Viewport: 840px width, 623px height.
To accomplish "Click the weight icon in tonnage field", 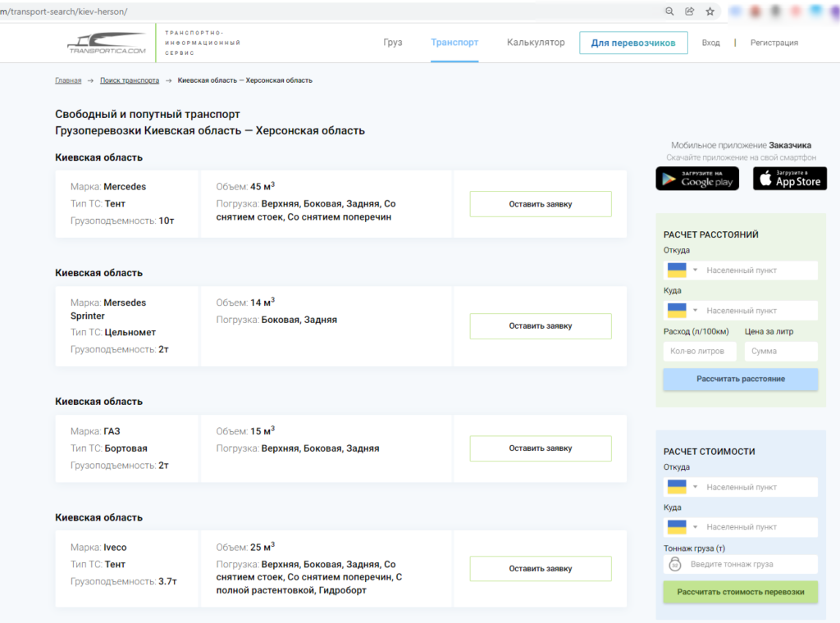I will [x=675, y=564].
